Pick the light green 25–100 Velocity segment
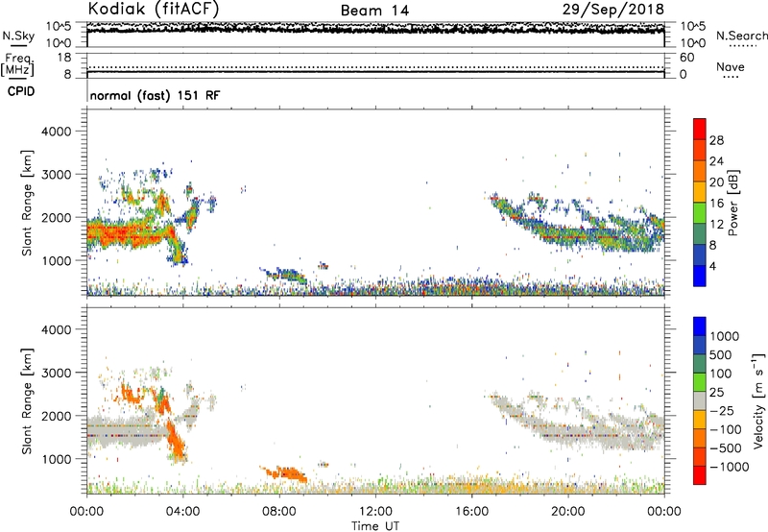 point(700,383)
